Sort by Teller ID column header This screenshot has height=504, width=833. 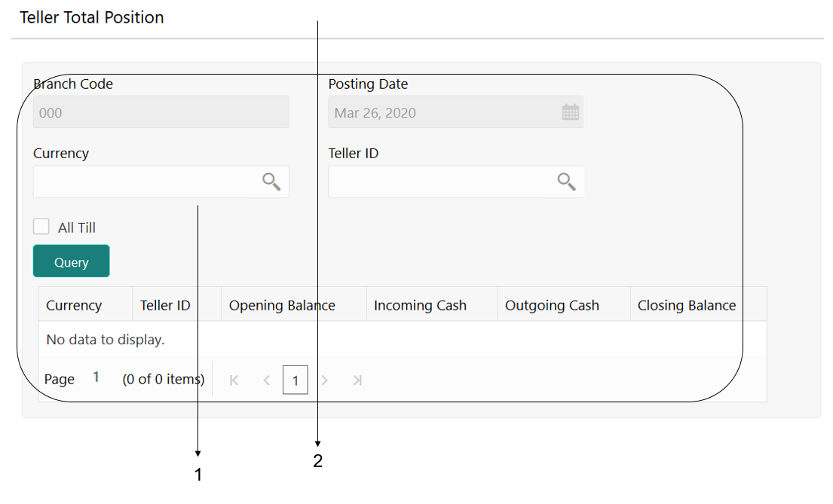click(165, 305)
